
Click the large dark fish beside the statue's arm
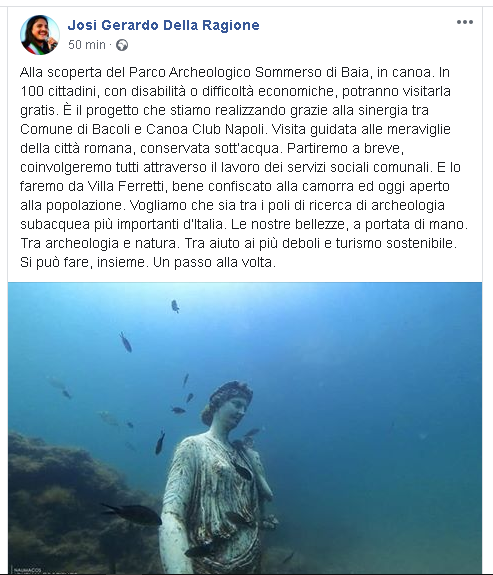[x=133, y=513]
